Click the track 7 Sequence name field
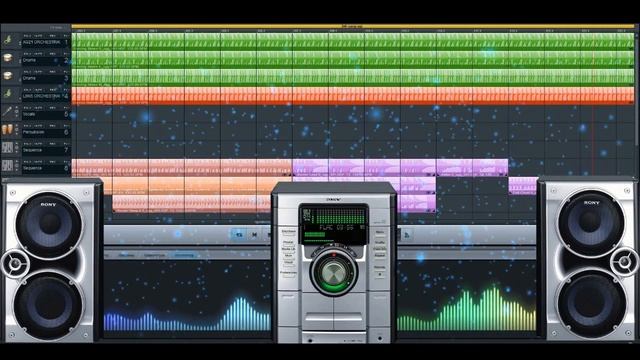The height and width of the screenshot is (360, 640). tap(45, 150)
